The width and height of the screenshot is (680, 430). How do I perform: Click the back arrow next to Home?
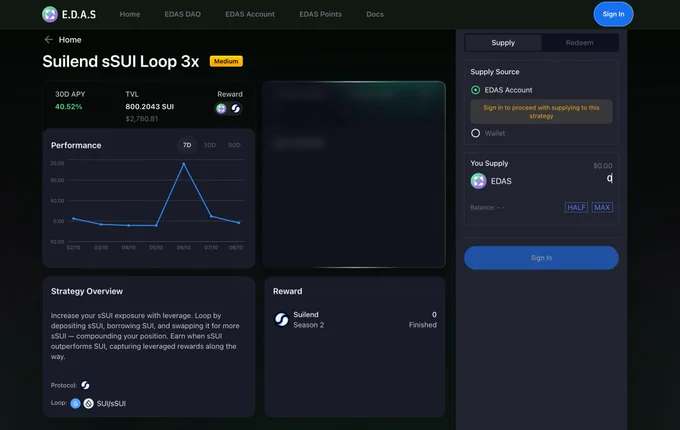pyautogui.click(x=48, y=39)
